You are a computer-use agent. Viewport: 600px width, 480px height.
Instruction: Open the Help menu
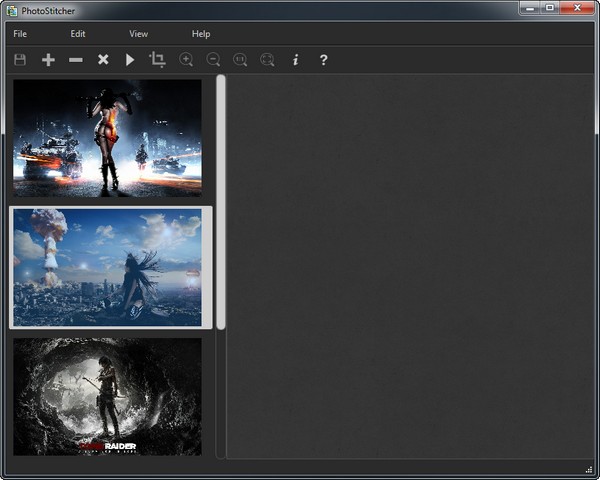coord(201,34)
